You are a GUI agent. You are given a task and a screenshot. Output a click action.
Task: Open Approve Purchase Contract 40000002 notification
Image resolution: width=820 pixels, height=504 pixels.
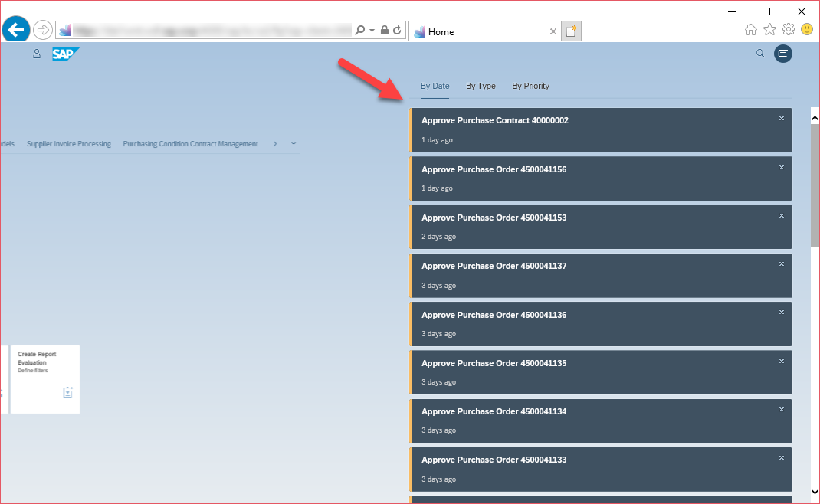pos(601,130)
